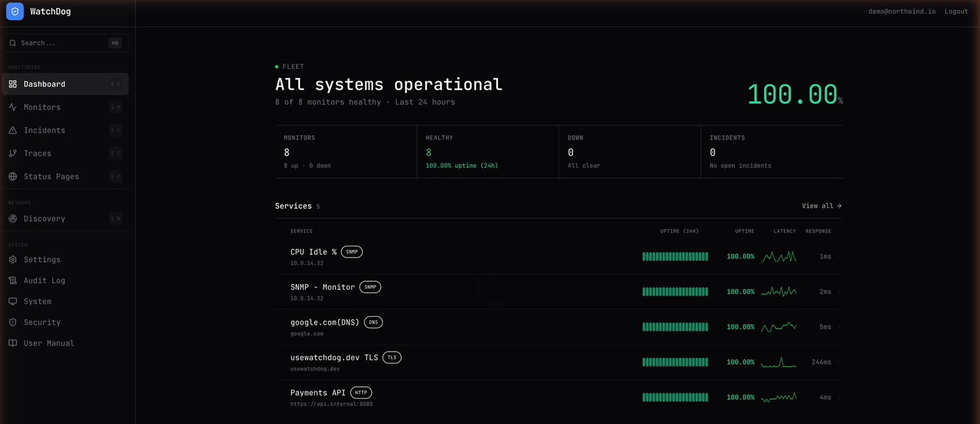Click the Audit Log scroll icon
Viewport: 980px width, 424px height.
(x=13, y=281)
